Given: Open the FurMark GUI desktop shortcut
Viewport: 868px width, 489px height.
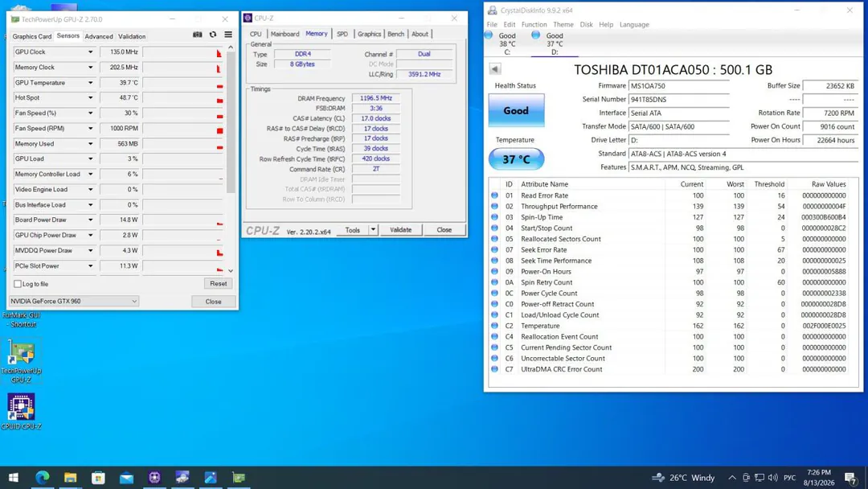Looking at the screenshot, I should click(21, 319).
